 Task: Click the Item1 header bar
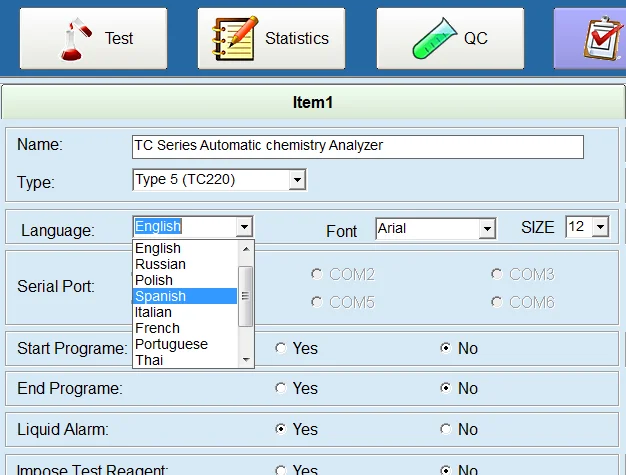tap(311, 103)
